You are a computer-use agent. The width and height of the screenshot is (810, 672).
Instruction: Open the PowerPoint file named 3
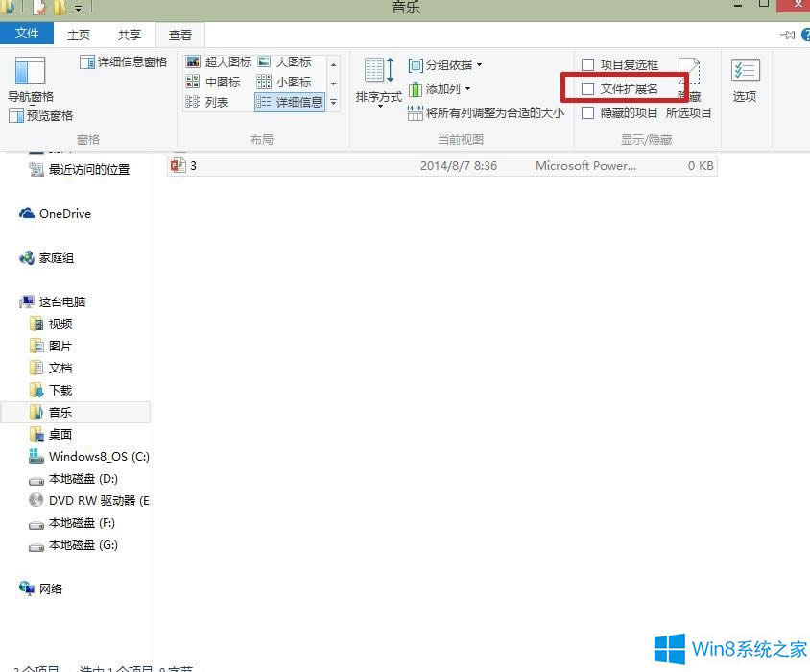coord(191,165)
